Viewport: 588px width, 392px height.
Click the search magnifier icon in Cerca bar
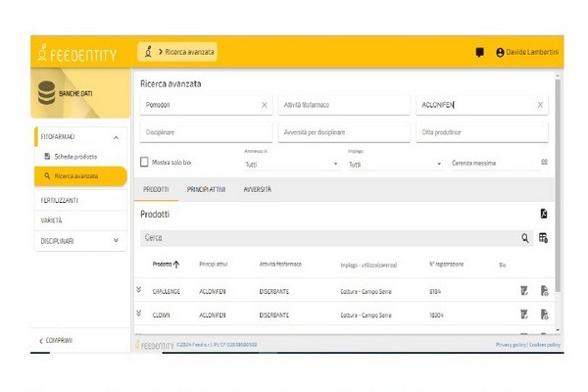[525, 238]
